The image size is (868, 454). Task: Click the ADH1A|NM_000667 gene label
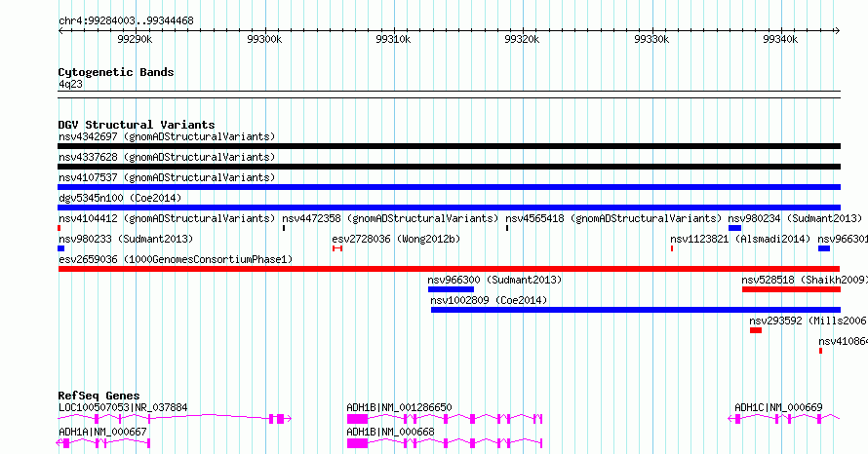click(x=102, y=432)
